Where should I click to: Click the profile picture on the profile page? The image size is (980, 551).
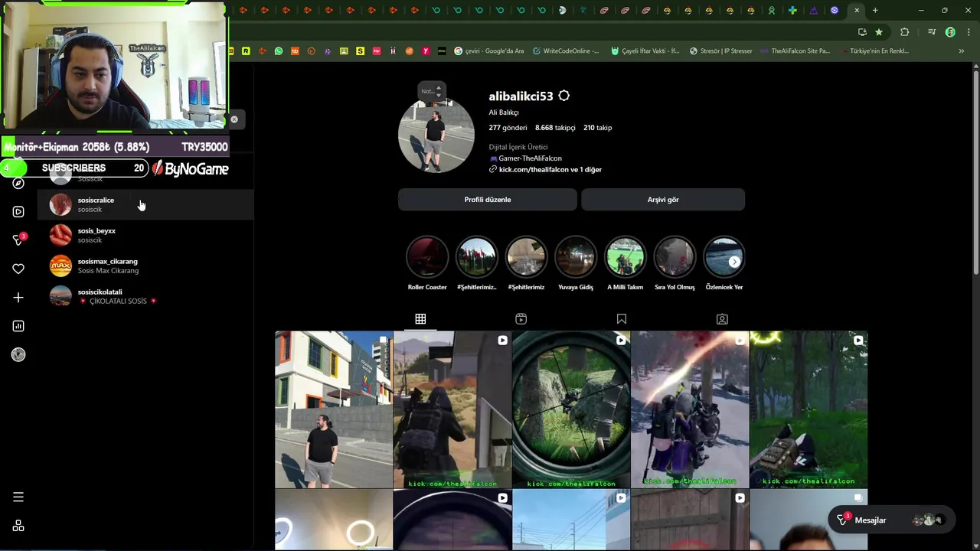[x=436, y=135]
